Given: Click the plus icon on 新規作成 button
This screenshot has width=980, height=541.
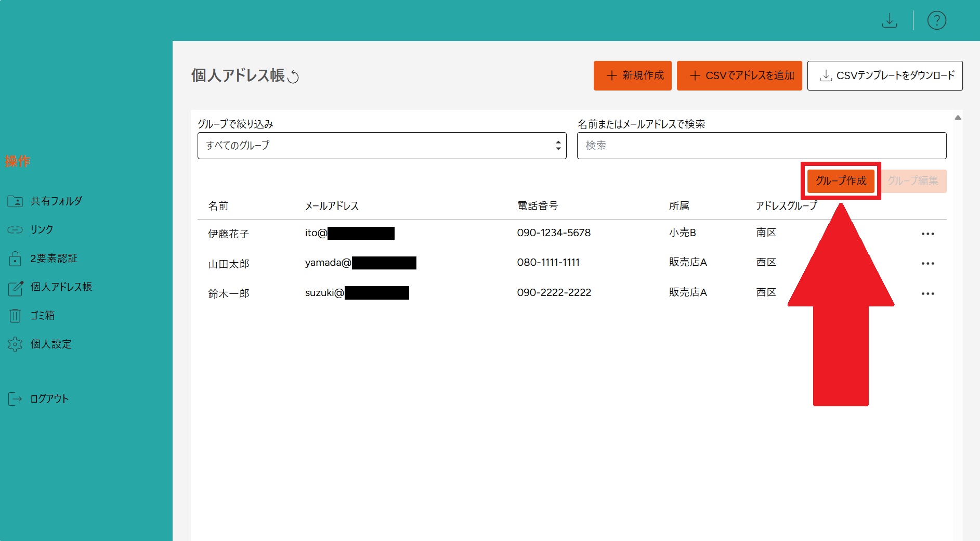Looking at the screenshot, I should click(612, 75).
